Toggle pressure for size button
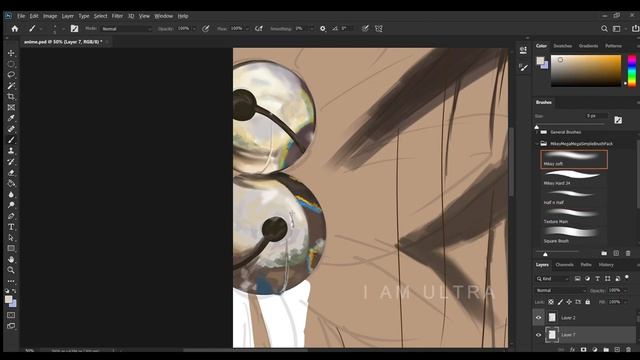 [365, 29]
